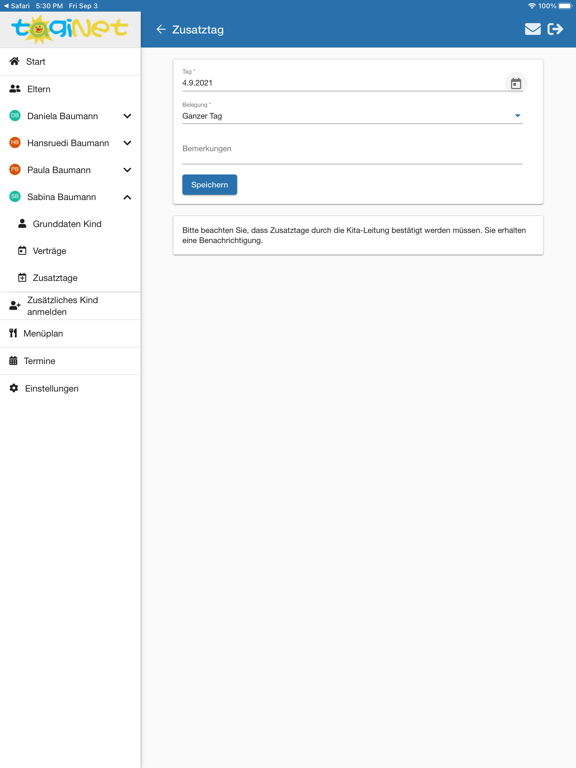This screenshot has width=576, height=768.
Task: Open the mail envelope icon
Action: tap(532, 29)
